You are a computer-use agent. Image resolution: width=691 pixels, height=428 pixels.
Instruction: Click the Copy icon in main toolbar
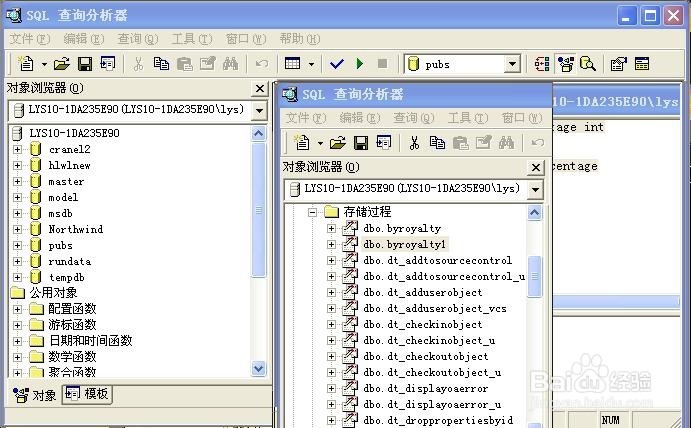[x=161, y=64]
